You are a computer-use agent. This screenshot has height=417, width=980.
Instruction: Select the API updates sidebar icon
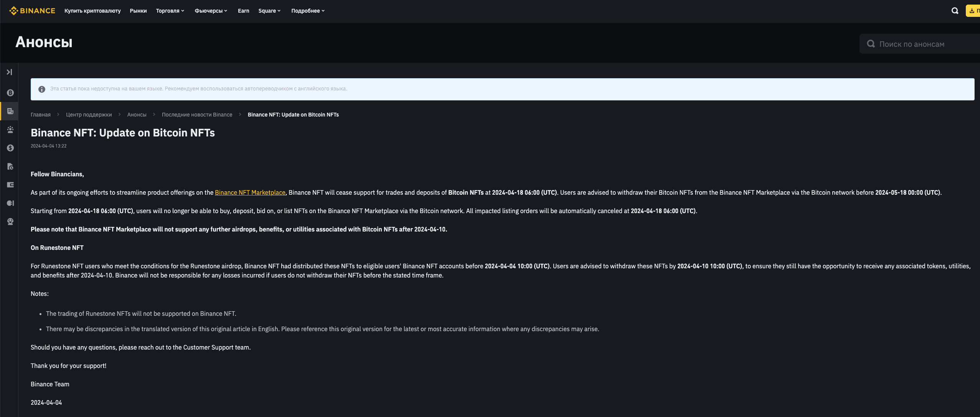click(x=10, y=203)
